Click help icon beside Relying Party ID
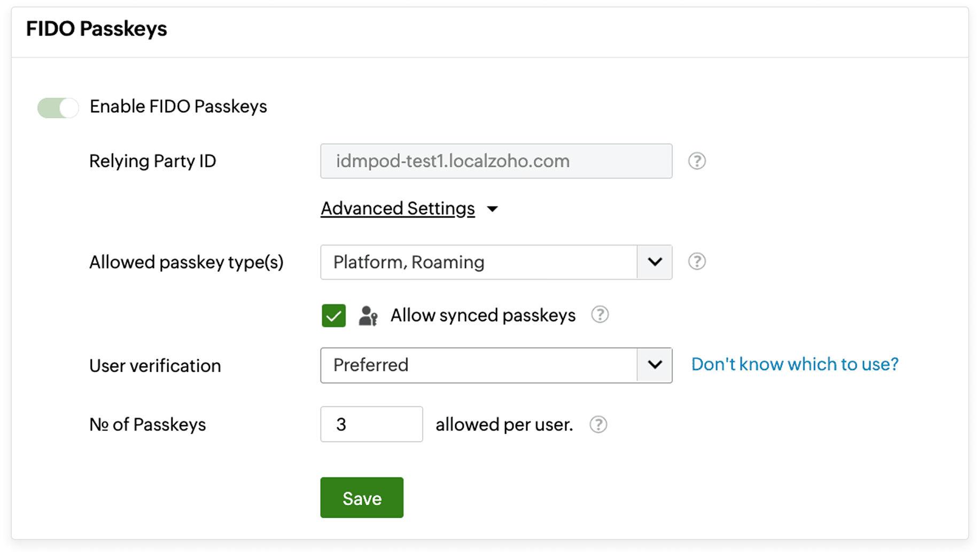 point(696,161)
